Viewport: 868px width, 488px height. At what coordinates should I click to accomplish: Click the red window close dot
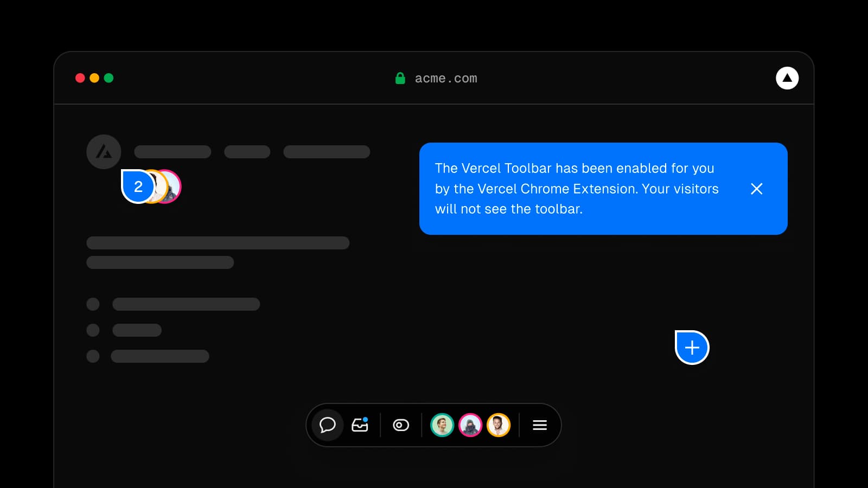(80, 78)
